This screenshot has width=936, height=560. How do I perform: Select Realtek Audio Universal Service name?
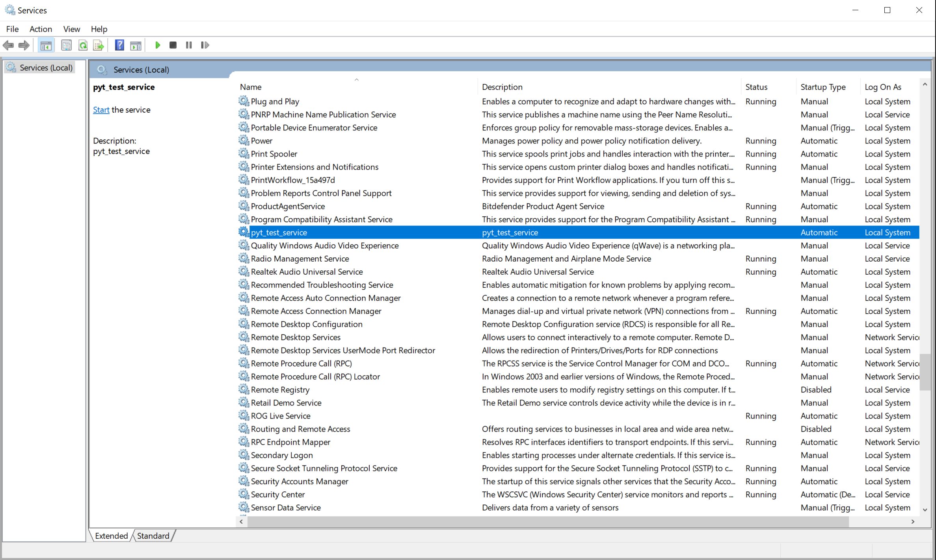tap(307, 272)
